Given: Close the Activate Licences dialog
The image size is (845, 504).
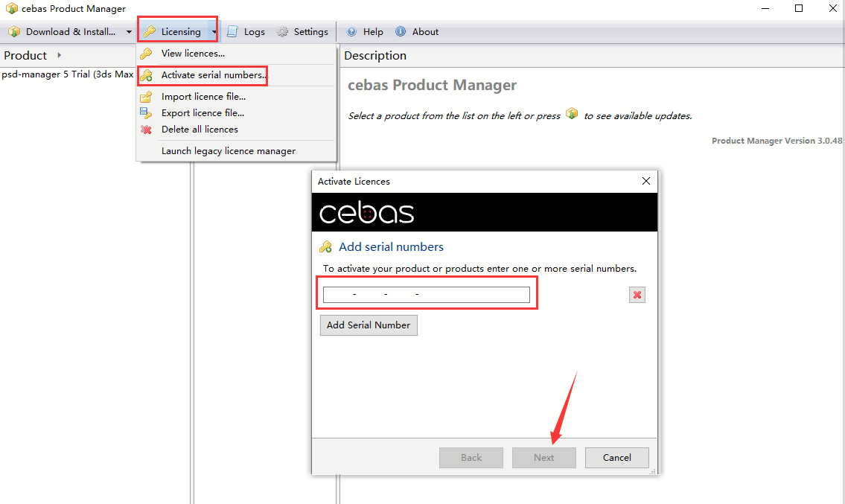Looking at the screenshot, I should (645, 181).
